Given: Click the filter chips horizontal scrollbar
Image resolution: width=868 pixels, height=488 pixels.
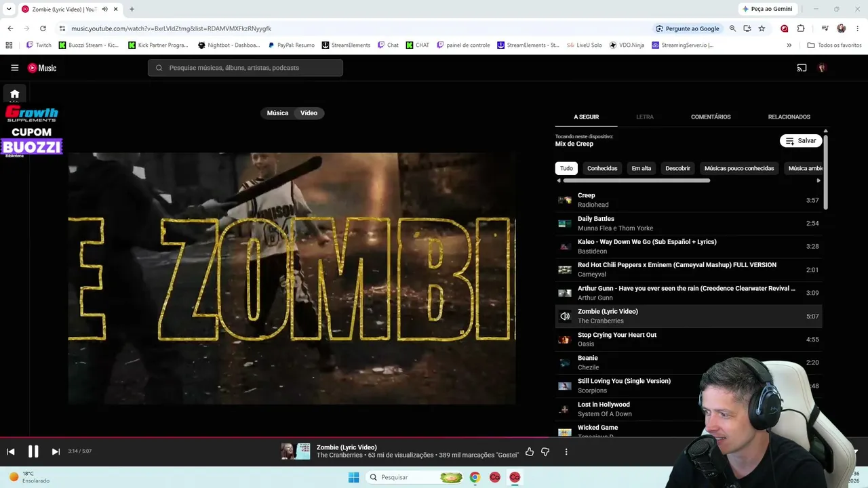Looking at the screenshot, I should point(637,180).
